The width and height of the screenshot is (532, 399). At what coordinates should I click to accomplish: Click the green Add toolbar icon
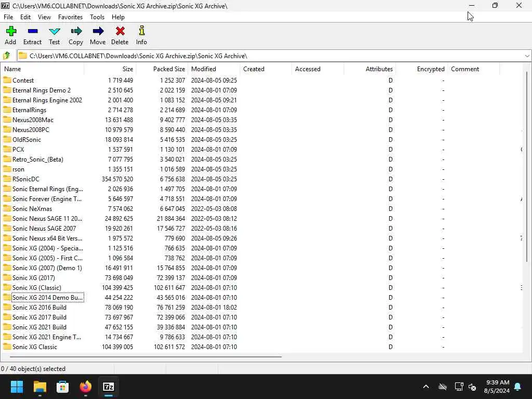click(11, 31)
